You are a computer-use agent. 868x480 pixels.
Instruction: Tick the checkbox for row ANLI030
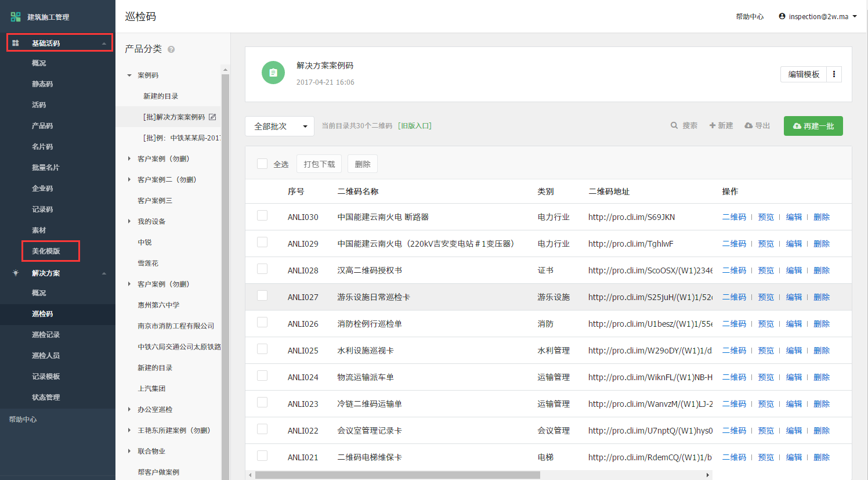(262, 216)
